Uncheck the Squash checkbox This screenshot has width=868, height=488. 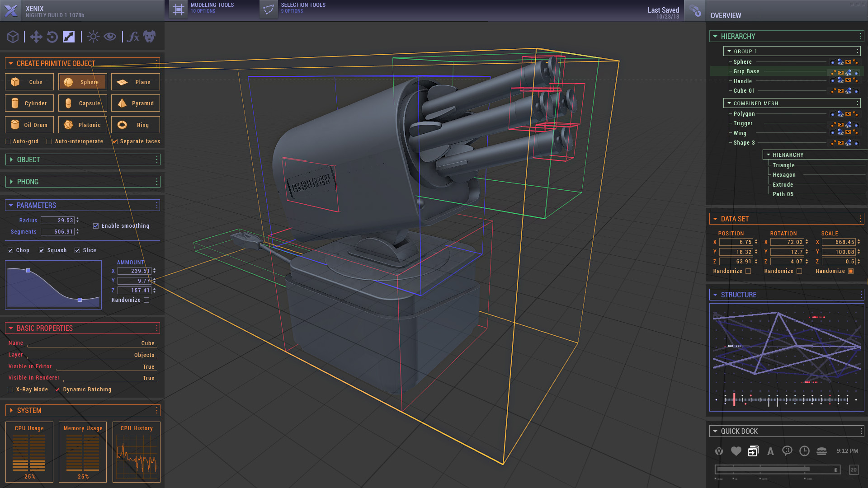(42, 250)
